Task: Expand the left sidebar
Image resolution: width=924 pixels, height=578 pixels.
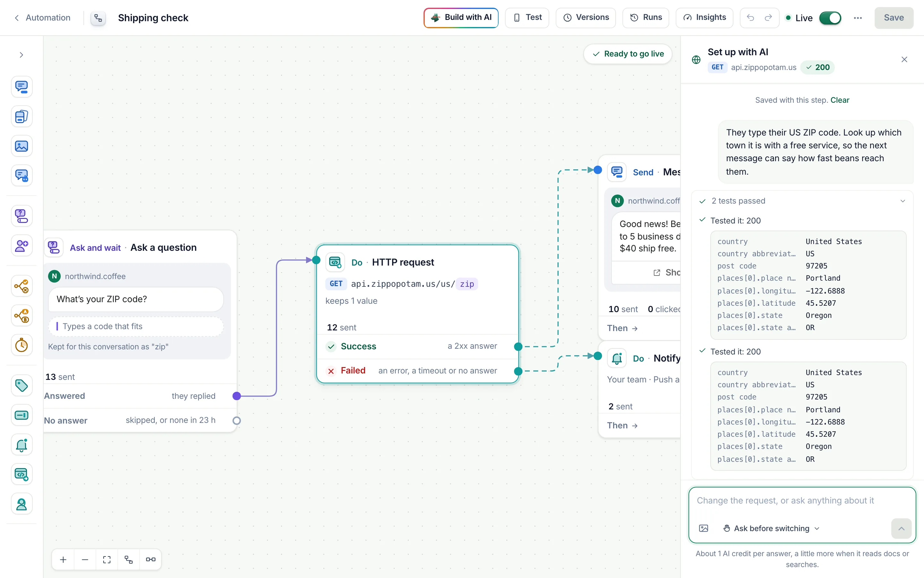Action: pos(21,55)
